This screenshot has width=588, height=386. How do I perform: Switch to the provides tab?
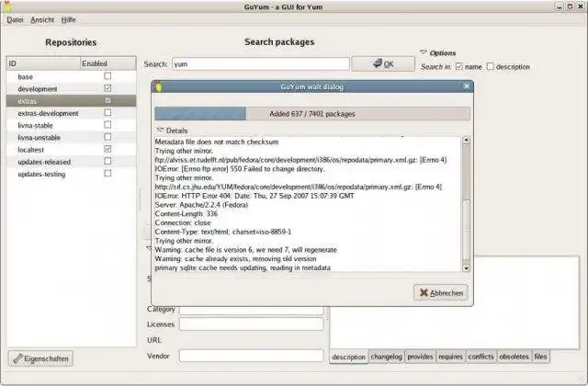[x=420, y=357]
